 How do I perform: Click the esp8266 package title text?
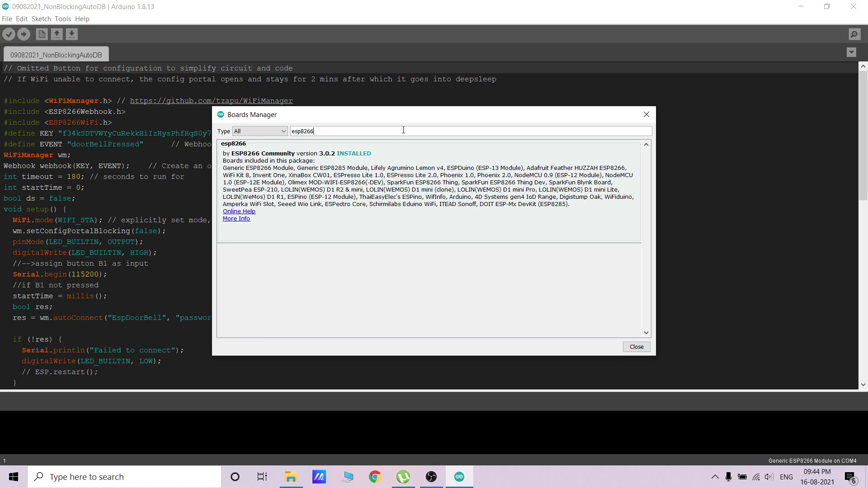coord(233,144)
